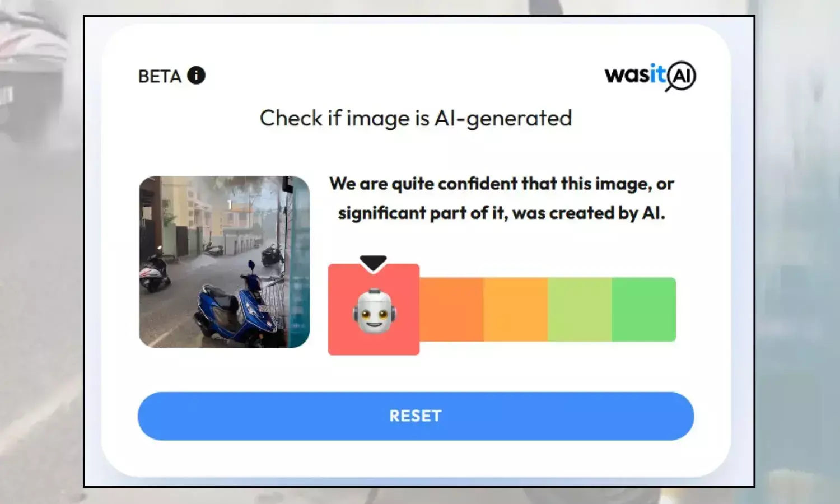Click the result text about AI confidence
Viewport: 840px width, 504px height.
(x=501, y=198)
